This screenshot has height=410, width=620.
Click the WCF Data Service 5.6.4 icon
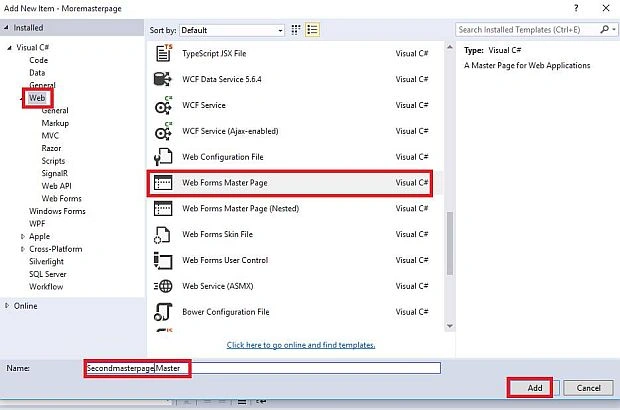tap(163, 79)
